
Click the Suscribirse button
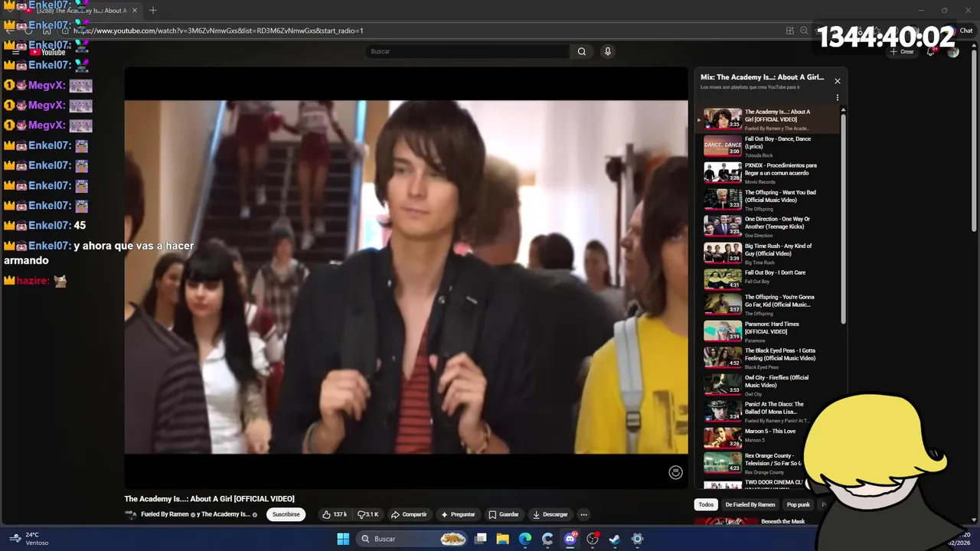[x=286, y=514]
